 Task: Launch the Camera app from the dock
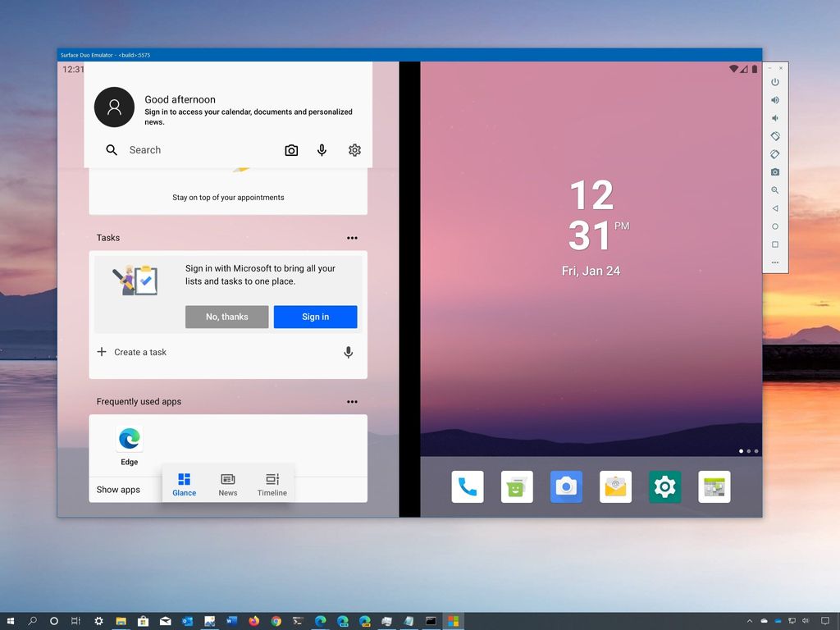coord(566,486)
